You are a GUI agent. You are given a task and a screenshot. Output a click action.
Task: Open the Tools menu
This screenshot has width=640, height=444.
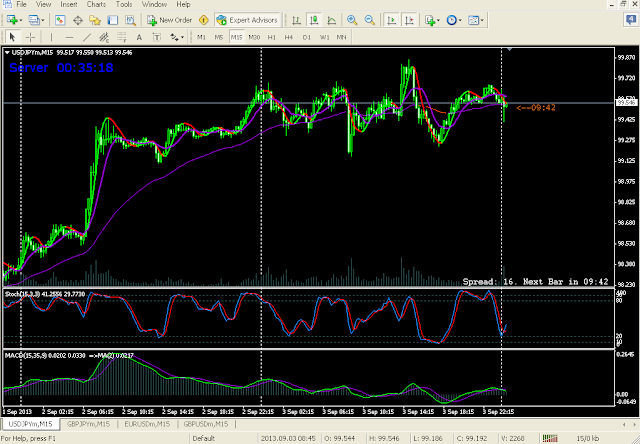[x=124, y=4]
